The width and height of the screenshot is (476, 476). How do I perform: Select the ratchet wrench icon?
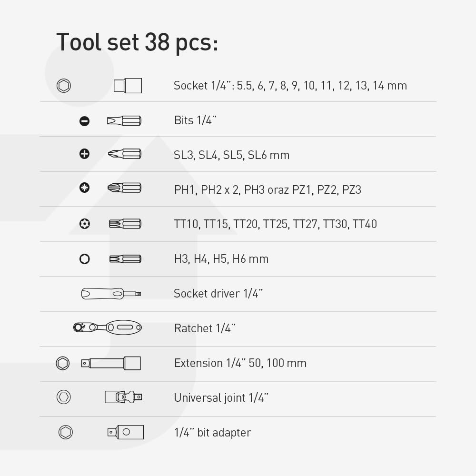108,327
